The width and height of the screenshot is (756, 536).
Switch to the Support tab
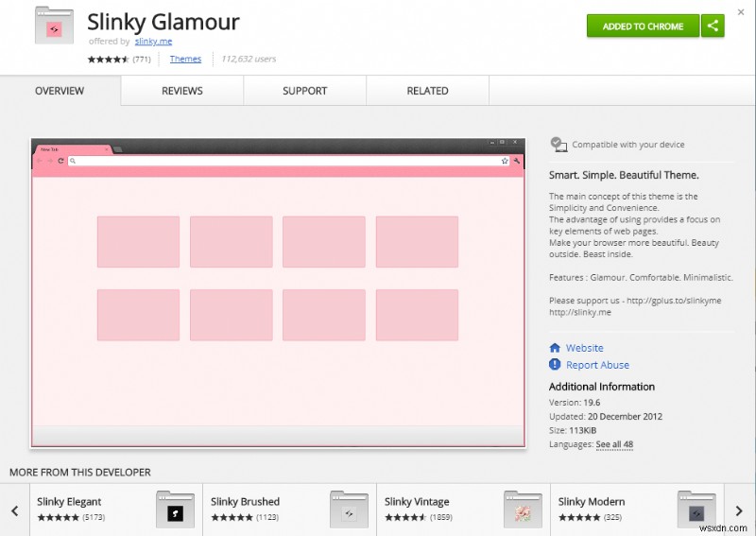click(304, 91)
